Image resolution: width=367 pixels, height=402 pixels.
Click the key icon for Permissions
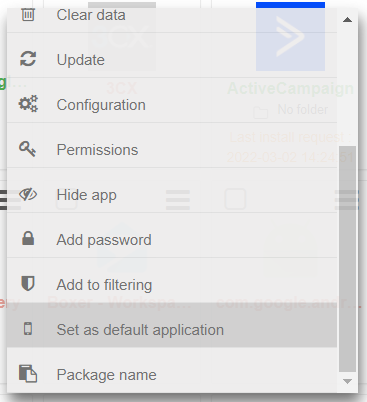[x=27, y=149]
